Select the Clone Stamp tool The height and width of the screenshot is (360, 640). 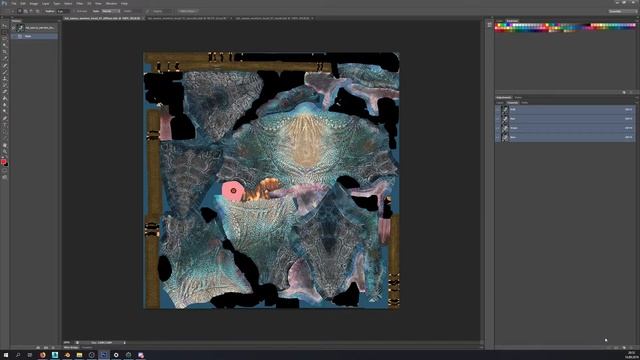[5, 78]
